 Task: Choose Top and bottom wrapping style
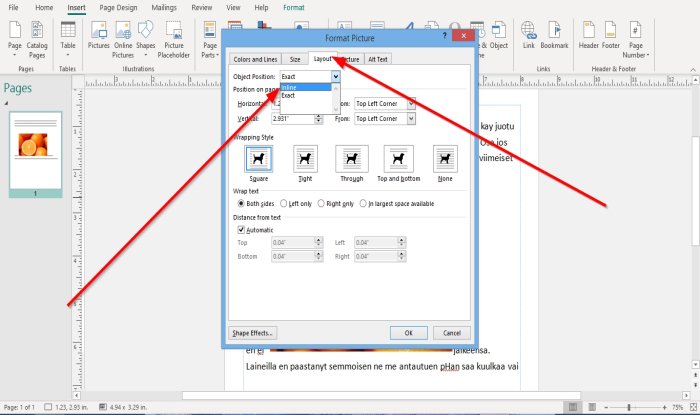tap(399, 159)
